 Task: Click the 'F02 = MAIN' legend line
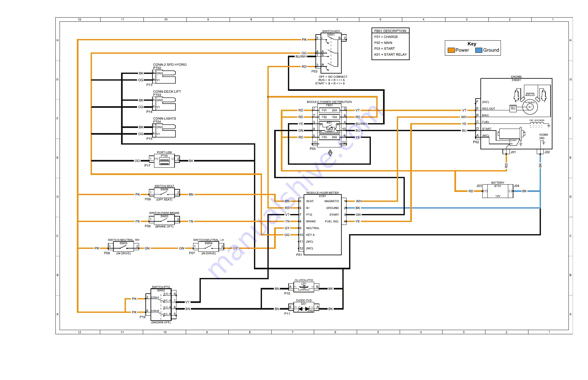[383, 43]
